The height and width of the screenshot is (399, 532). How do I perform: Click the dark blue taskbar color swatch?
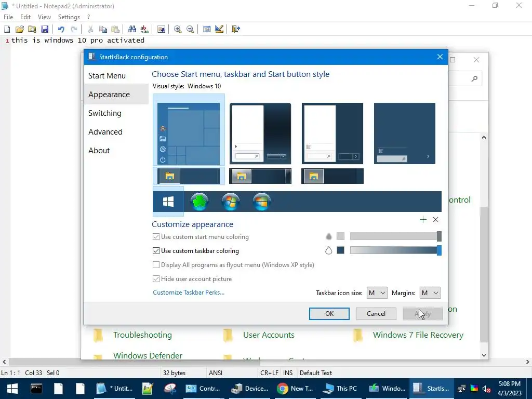click(x=340, y=250)
